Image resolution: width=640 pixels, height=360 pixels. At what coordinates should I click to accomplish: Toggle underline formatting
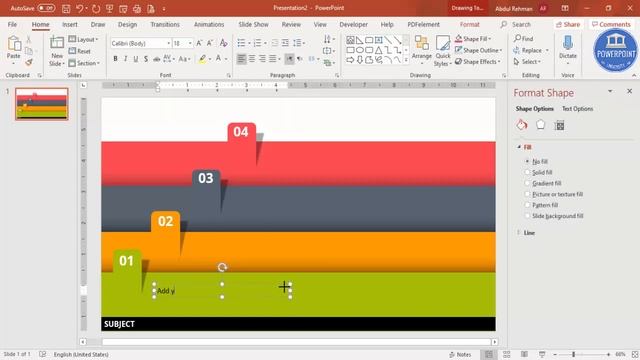(x=136, y=59)
